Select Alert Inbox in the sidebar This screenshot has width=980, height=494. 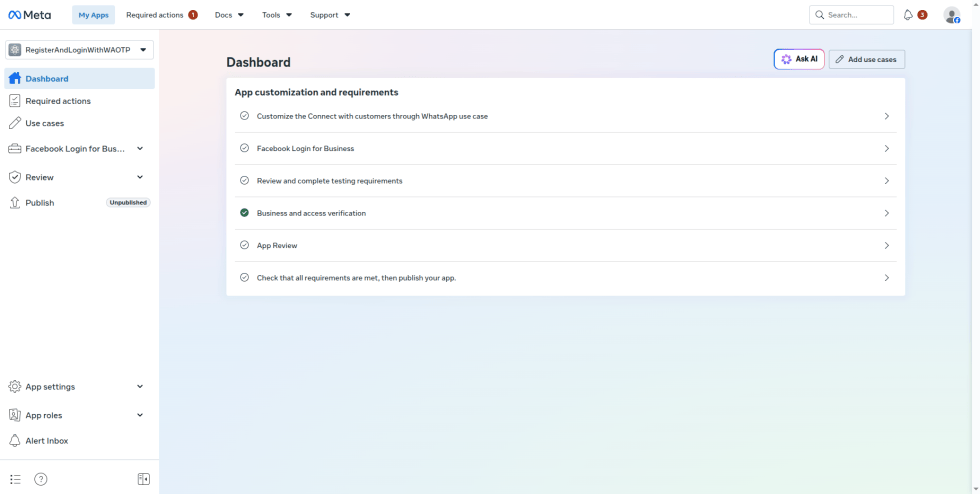79,441
